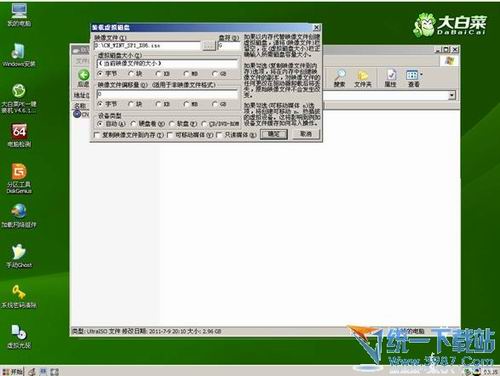Select 块 (blocks) radio under 虚拟磁盘大小
Viewport: 500px width, 376px height.
(x=131, y=73)
